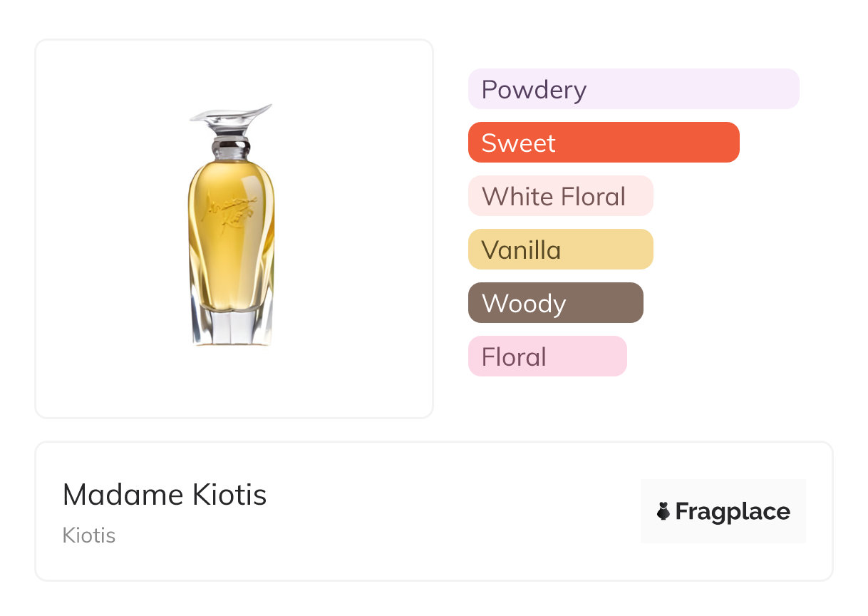The width and height of the screenshot is (868, 616).
Task: Click the word Sweet on the orange bar
Action: coord(518,143)
